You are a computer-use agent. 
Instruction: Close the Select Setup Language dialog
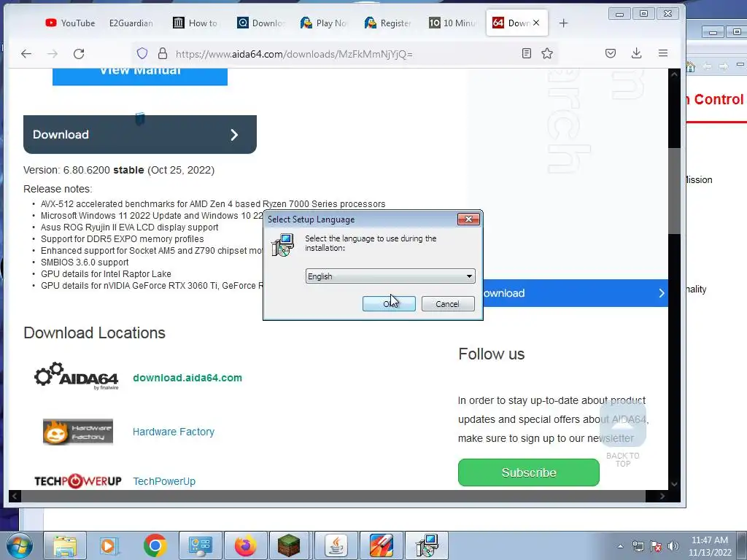click(468, 219)
